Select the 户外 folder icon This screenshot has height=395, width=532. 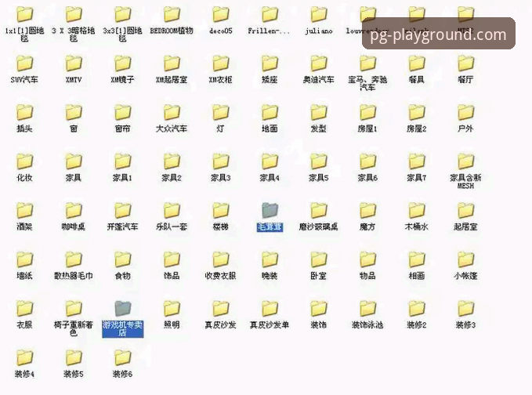tap(465, 112)
